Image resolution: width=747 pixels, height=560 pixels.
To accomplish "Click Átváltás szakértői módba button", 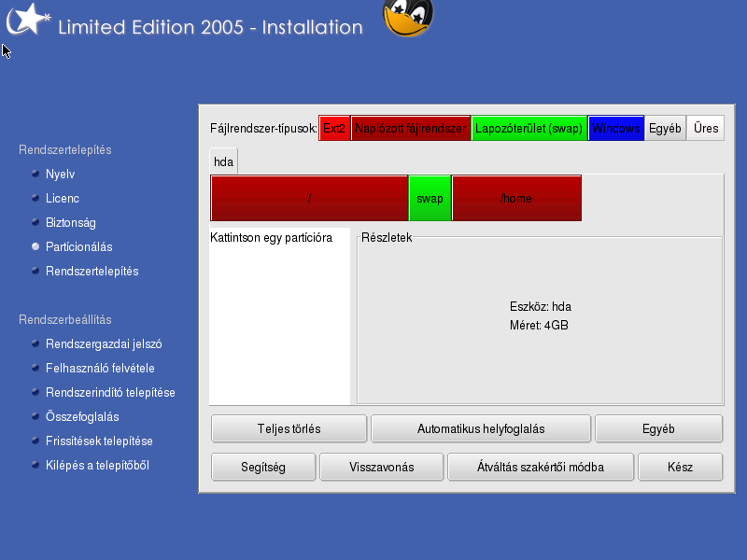I will click(x=541, y=467).
